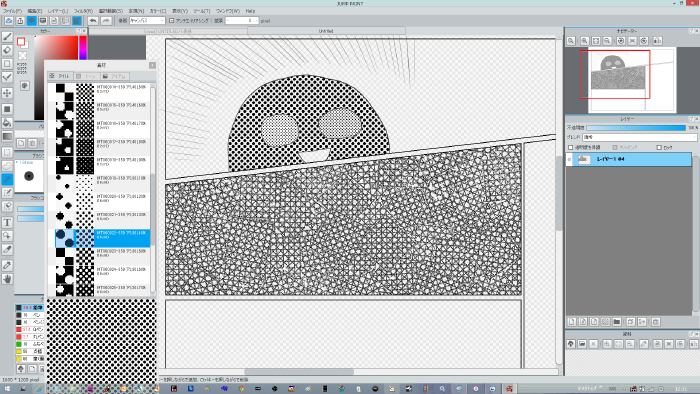The width and height of the screenshot is (700, 394).
Task: Select the Move tool with four arrows
Action: pyautogui.click(x=7, y=93)
